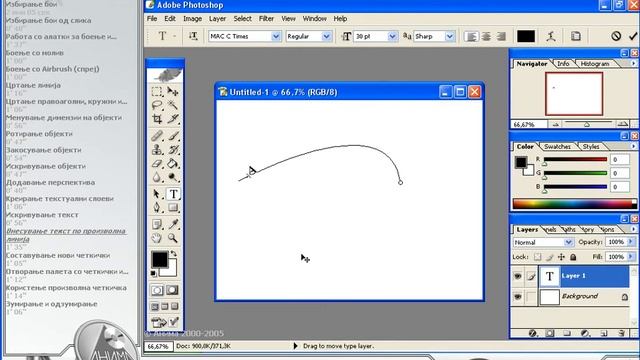This screenshot has width=640, height=360.
Task: Cancel current text edits
Action: coord(616,36)
